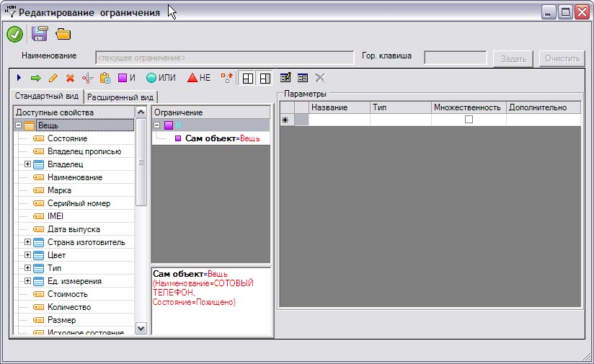Expand the Ед. измерения node
Screen dimensions: 594x364
coord(27,280)
